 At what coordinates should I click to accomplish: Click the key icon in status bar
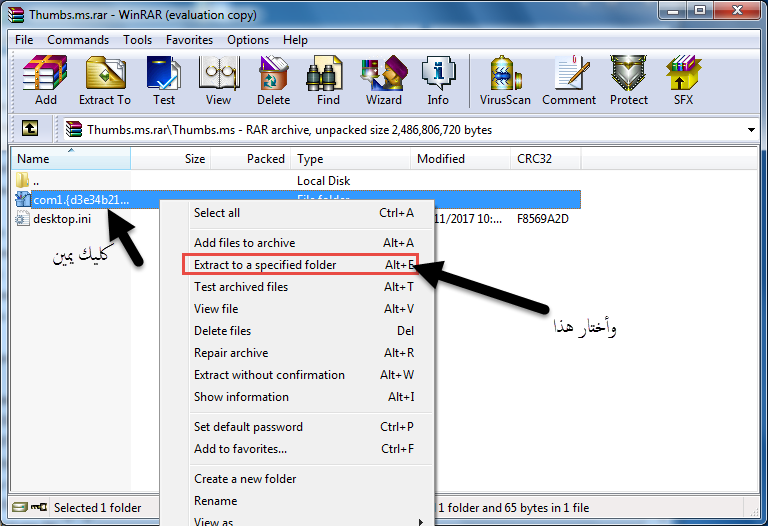[x=39, y=507]
